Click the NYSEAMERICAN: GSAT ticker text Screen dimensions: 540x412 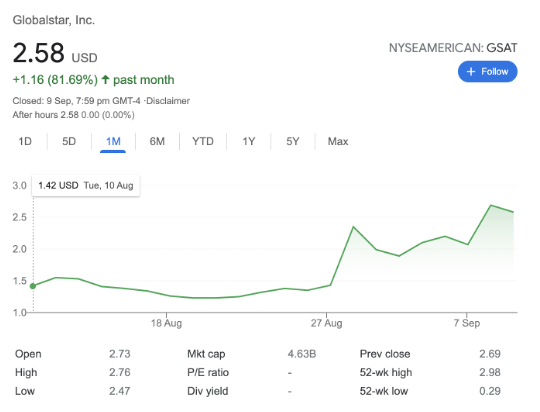453,48
